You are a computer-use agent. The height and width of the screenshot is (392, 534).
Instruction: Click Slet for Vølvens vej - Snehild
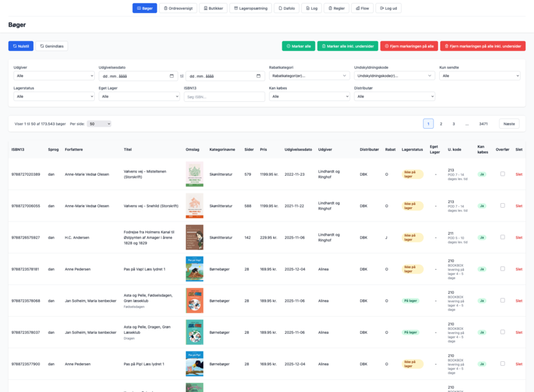pos(519,206)
